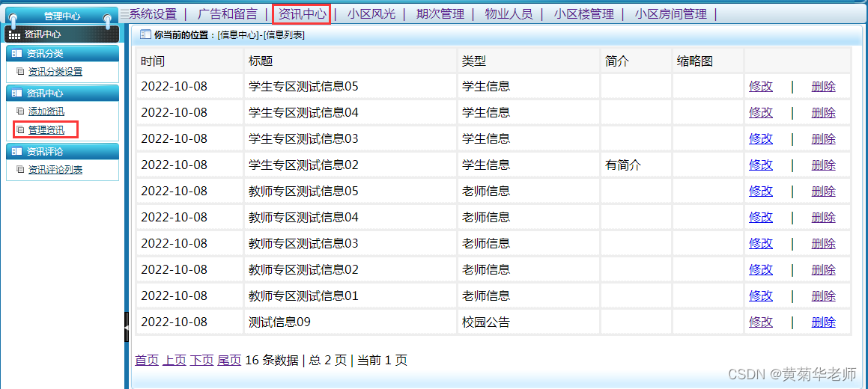The height and width of the screenshot is (389, 868).
Task: Click 修改 for 学生专区测试信息05
Action: [x=761, y=86]
